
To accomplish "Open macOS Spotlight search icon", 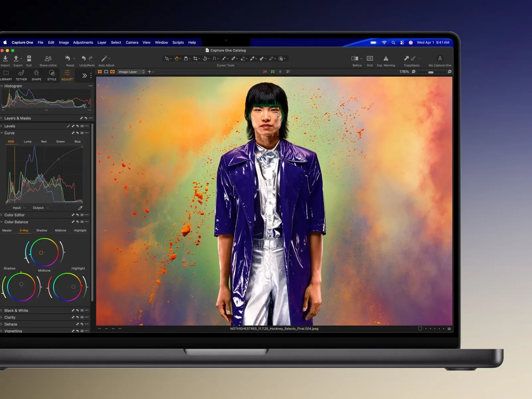I will point(393,43).
